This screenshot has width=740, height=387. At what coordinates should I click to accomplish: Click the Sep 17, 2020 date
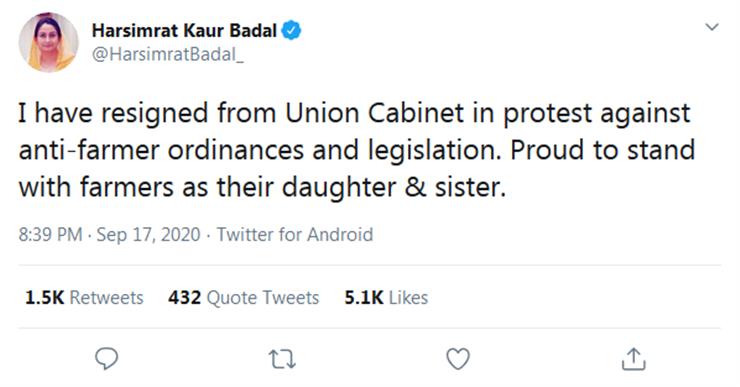coord(148,235)
